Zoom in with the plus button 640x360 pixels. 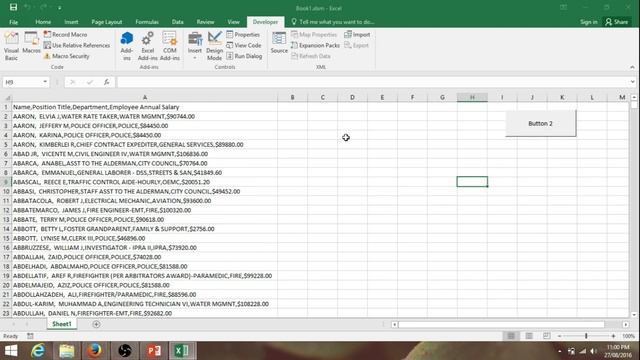pyautogui.click(x=613, y=336)
